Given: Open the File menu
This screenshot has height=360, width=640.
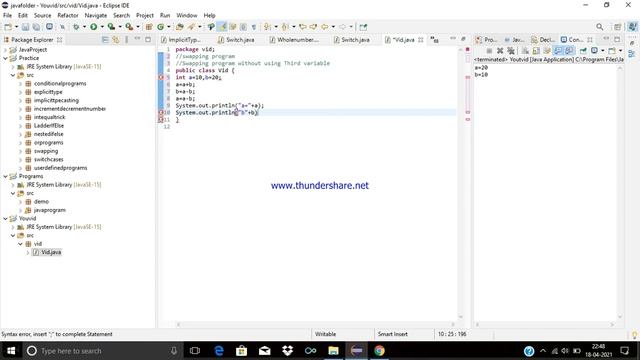Looking at the screenshot, I should point(7,16).
